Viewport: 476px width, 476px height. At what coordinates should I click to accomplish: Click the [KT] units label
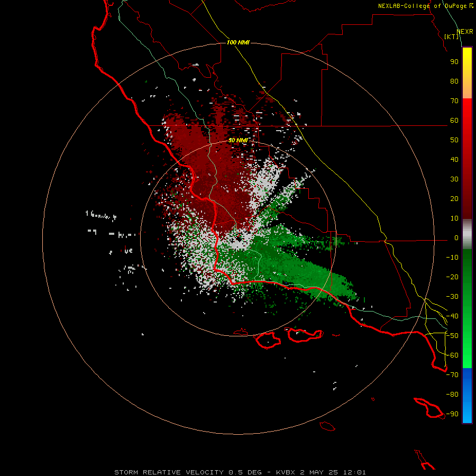[x=452, y=36]
